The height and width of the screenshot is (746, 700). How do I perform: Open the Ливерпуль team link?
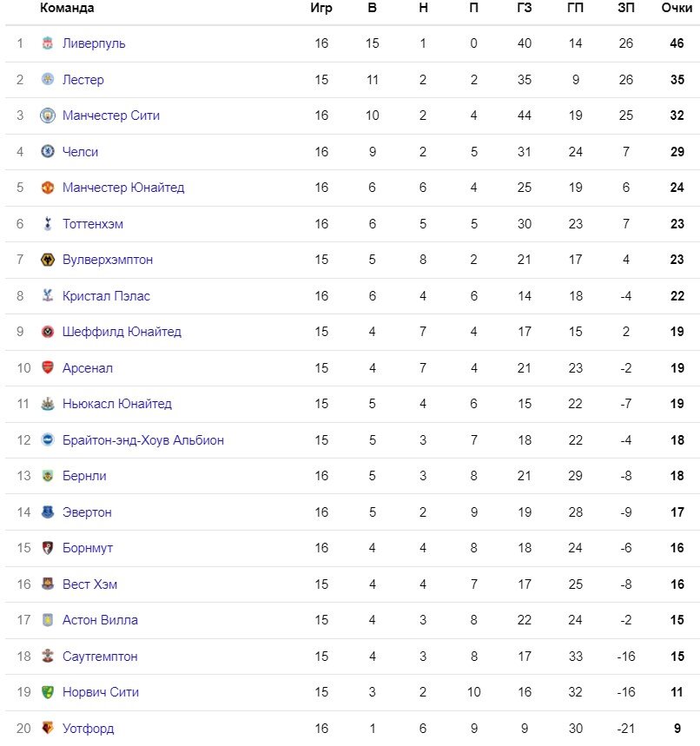(x=94, y=43)
